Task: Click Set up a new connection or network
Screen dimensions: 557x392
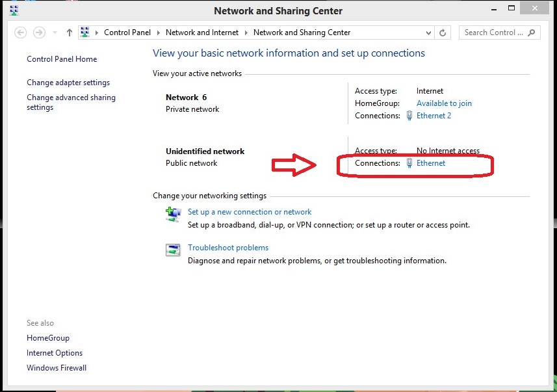Action: pos(250,212)
